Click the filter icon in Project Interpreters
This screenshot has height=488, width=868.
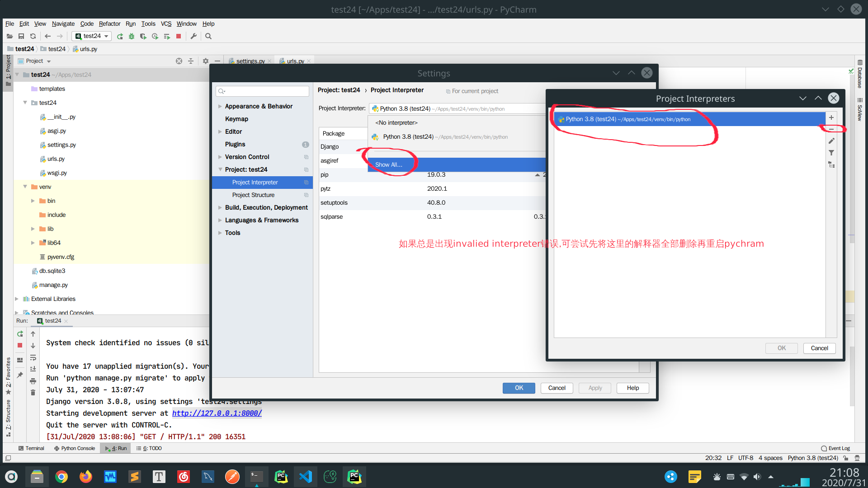pyautogui.click(x=831, y=153)
